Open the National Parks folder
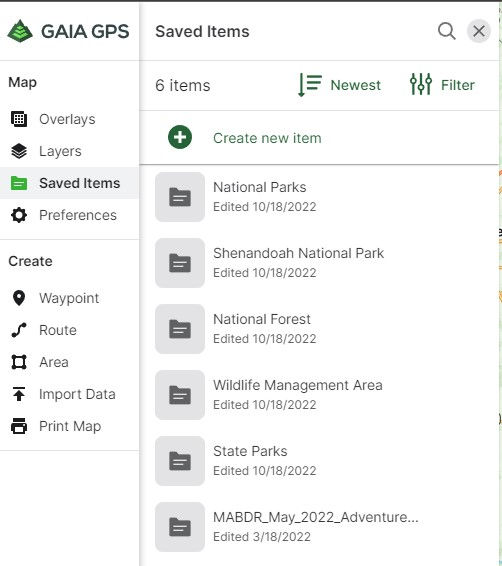Viewport: 502px width, 566px height. click(x=319, y=197)
